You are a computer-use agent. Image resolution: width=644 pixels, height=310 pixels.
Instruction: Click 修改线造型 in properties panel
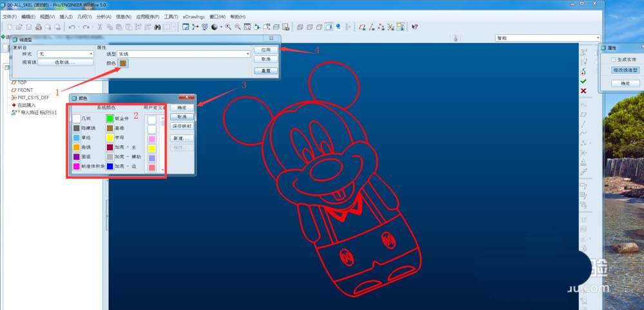(x=625, y=70)
